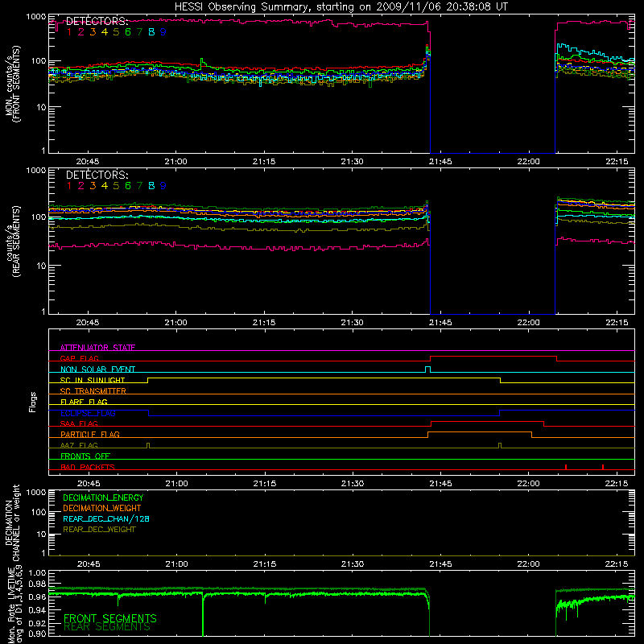644x644 pixels.
Task: Select the REAR_DEC_WEIGHT legend entry
Action: click(x=99, y=530)
